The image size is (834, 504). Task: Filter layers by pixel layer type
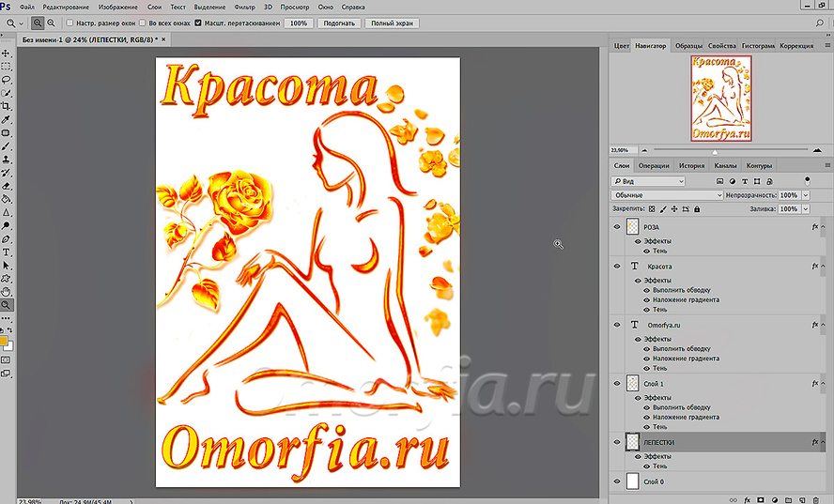coord(719,181)
